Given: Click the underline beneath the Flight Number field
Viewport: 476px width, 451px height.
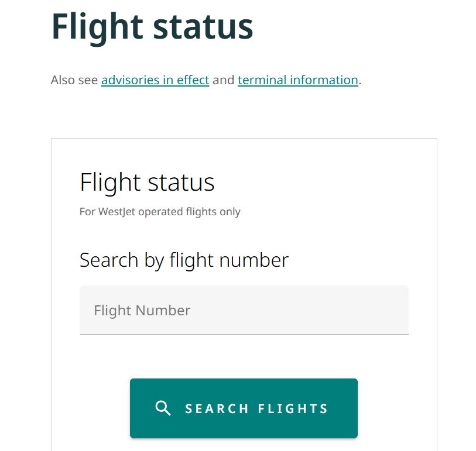Looking at the screenshot, I should pos(244,334).
